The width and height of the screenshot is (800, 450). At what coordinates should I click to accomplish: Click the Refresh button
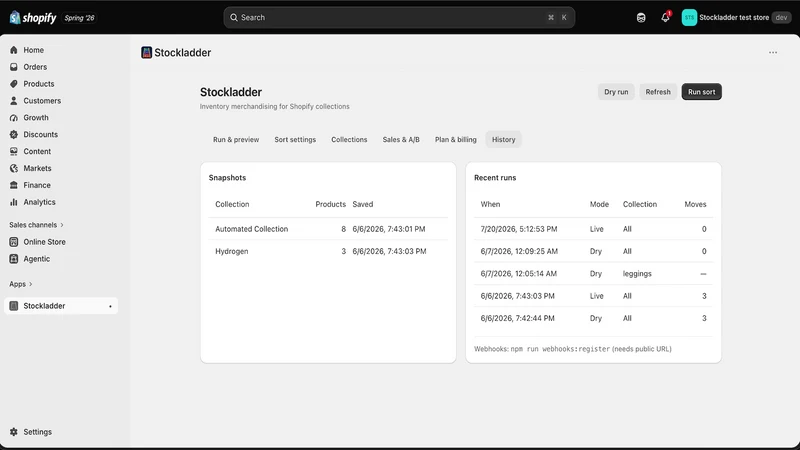658,92
